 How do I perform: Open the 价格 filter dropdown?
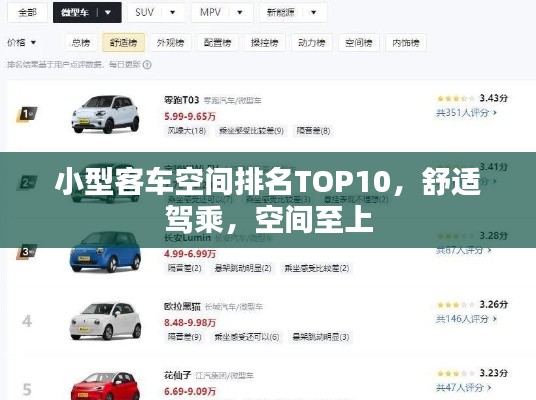coord(22,43)
